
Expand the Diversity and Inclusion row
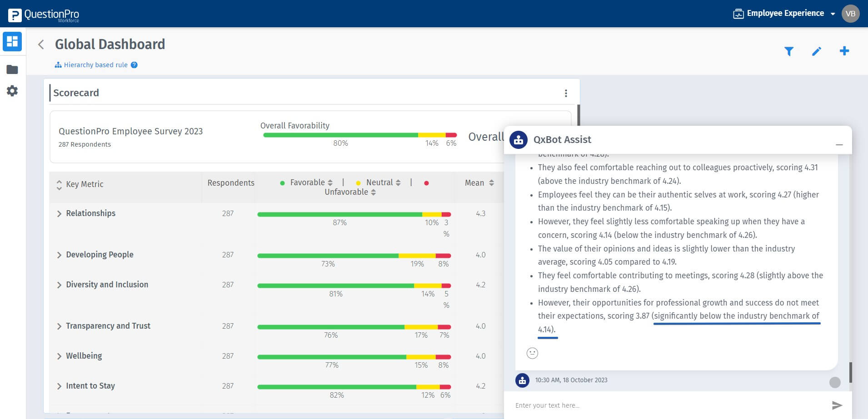pos(59,285)
